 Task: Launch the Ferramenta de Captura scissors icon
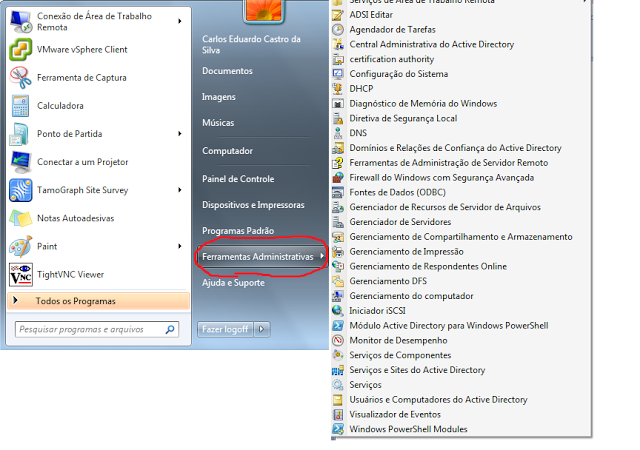click(20, 78)
